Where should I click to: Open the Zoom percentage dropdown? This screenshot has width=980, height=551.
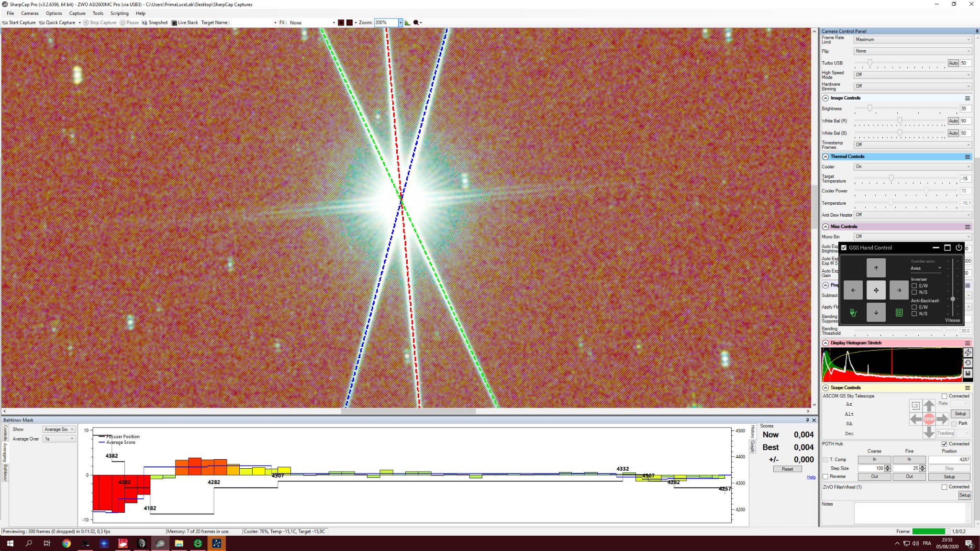[401, 22]
